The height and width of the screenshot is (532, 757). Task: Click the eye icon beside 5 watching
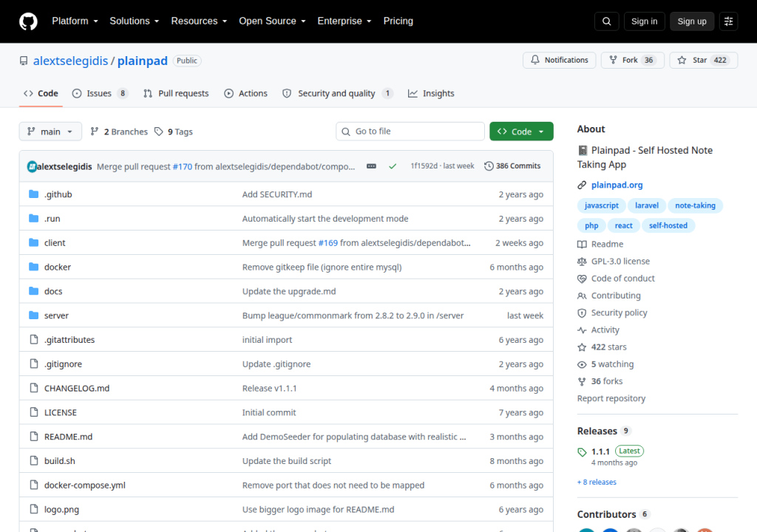582,364
